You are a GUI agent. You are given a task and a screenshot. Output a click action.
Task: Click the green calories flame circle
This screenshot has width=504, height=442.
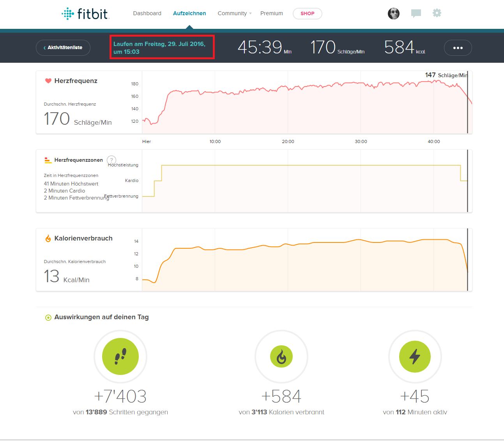tap(281, 356)
